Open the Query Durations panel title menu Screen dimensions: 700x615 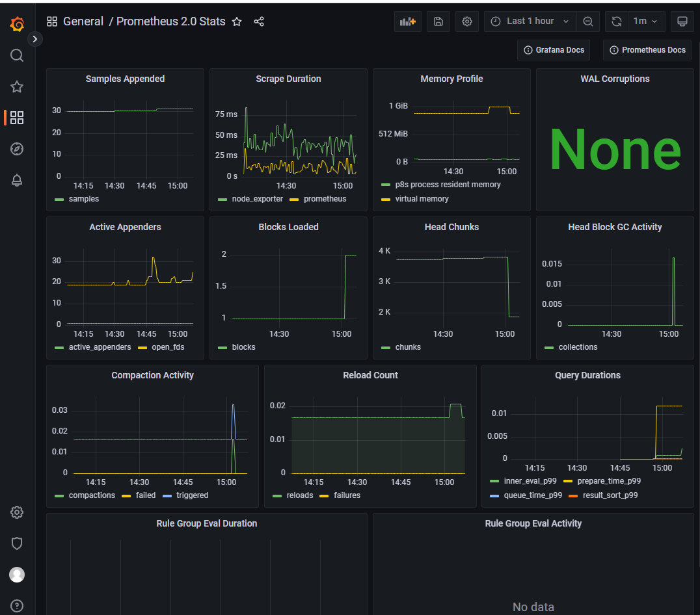click(587, 375)
